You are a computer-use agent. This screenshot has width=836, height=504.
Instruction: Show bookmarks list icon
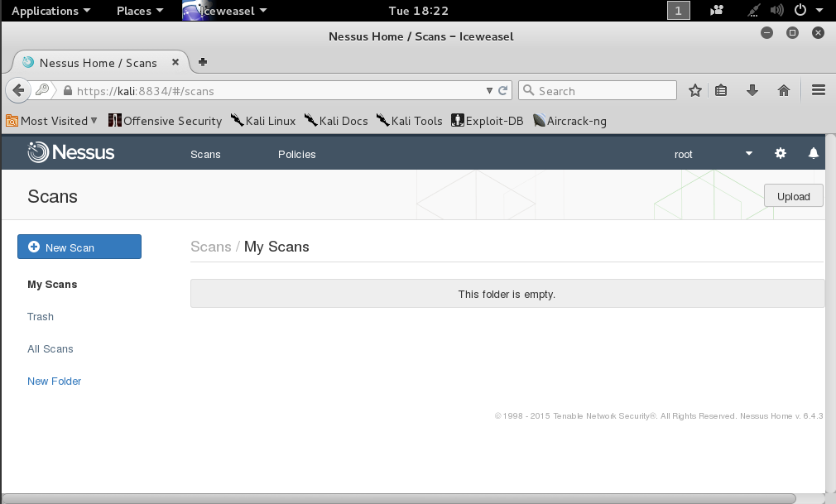coord(721,91)
